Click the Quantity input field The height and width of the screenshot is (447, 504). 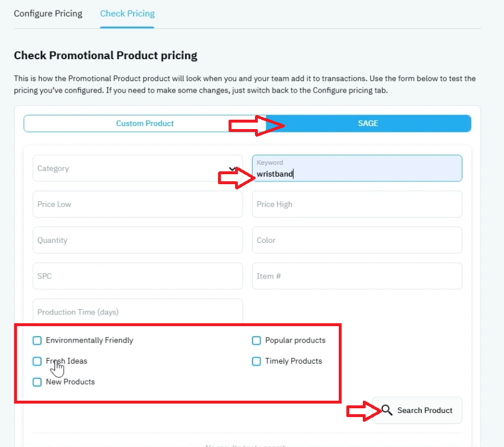point(138,240)
